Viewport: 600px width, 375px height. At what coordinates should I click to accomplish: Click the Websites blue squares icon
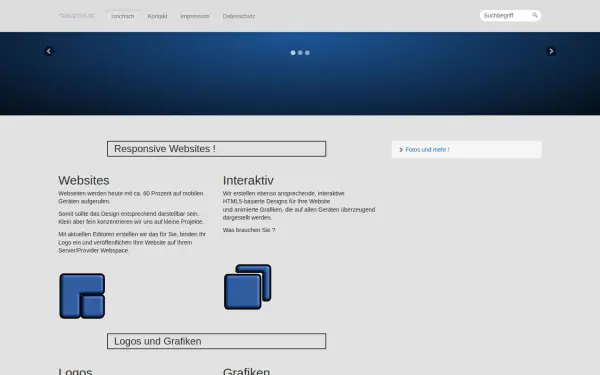[x=82, y=296]
